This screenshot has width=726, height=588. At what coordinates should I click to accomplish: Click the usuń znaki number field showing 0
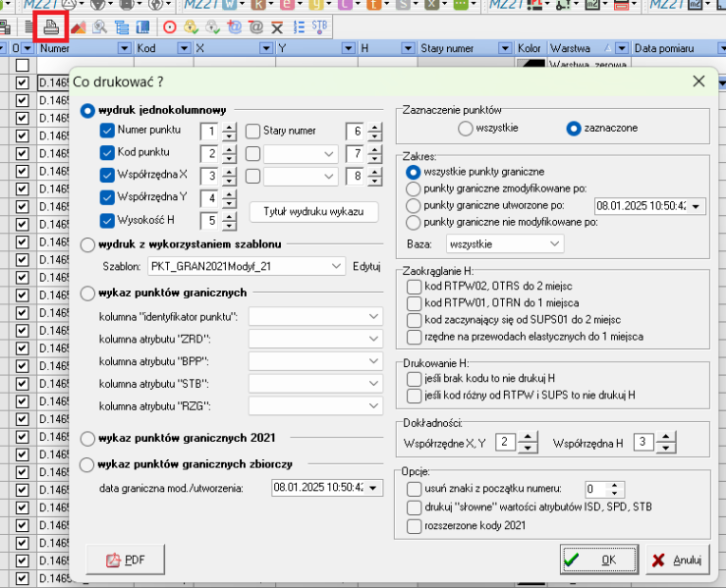[x=596, y=489]
